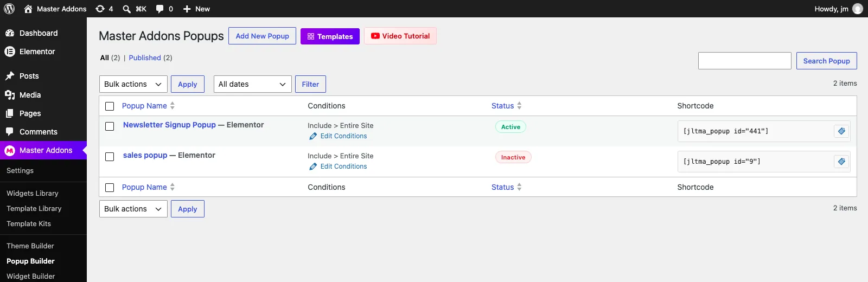868x282 pixels.
Task: Show All popups filter link
Action: tap(105, 57)
